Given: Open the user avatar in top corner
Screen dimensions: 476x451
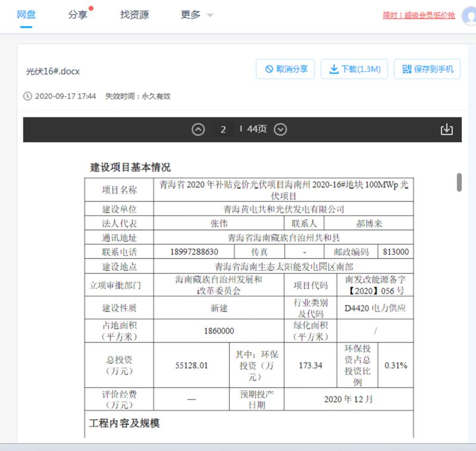Looking at the screenshot, I should click(x=469, y=15).
